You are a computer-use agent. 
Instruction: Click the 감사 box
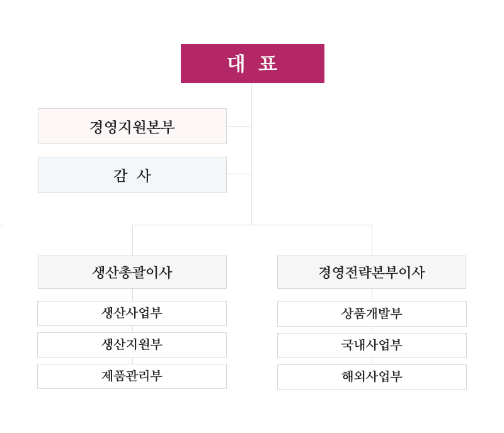click(x=132, y=175)
